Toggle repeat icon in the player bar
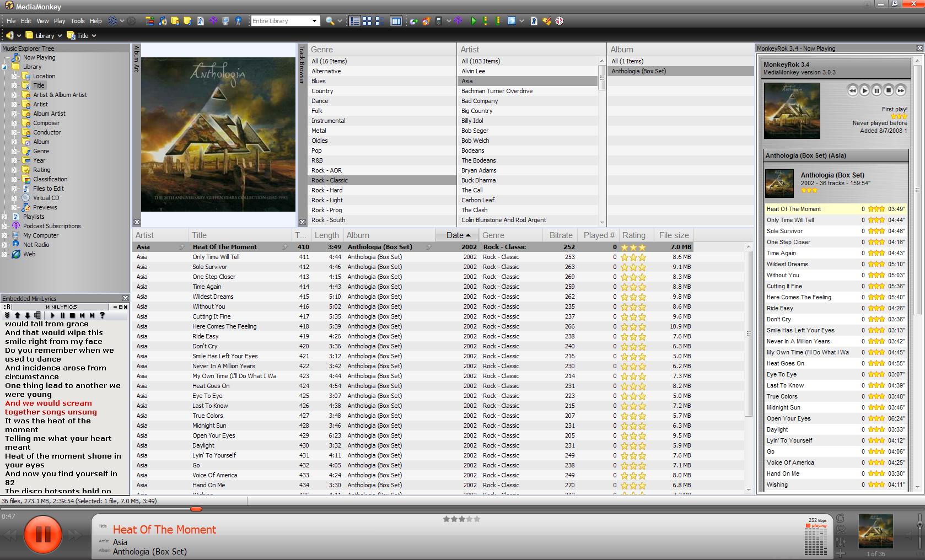Viewport: 925px width, 560px height. click(x=841, y=519)
